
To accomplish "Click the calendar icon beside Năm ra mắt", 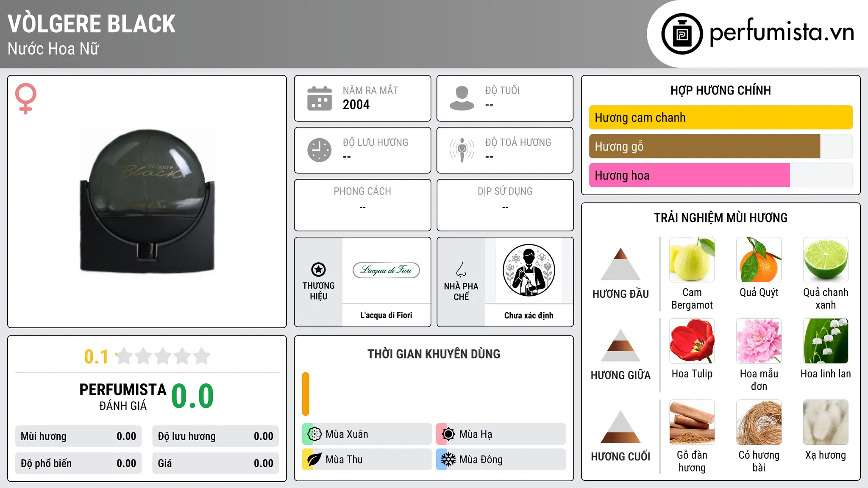I will [x=320, y=98].
